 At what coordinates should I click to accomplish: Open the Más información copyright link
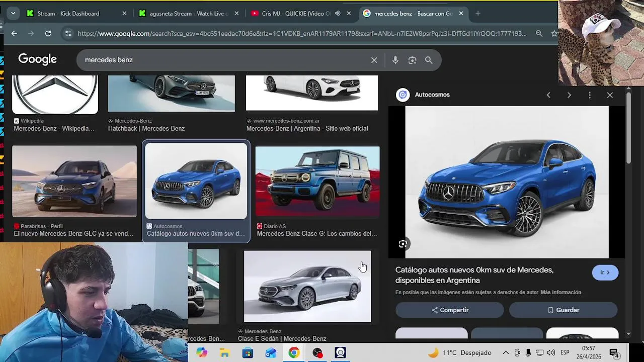coord(561,292)
